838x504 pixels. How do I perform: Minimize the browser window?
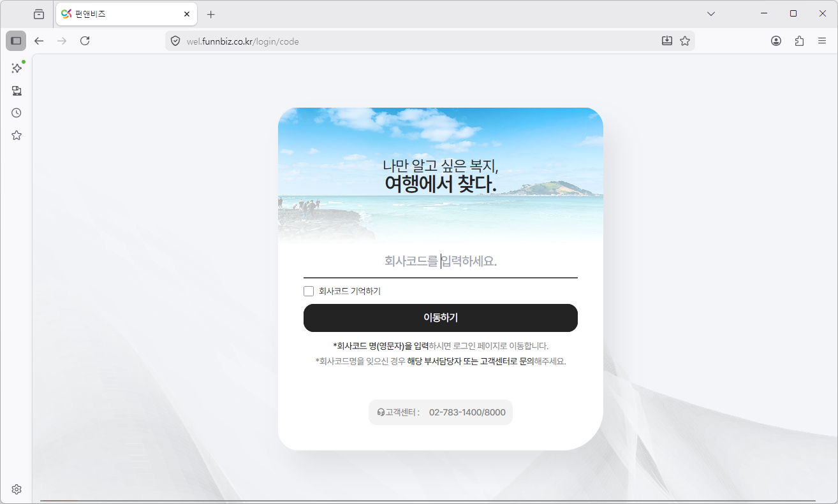click(x=764, y=13)
